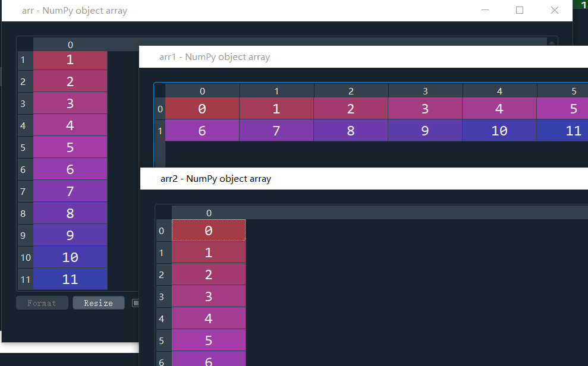Minimize the arr array window

[x=485, y=10]
